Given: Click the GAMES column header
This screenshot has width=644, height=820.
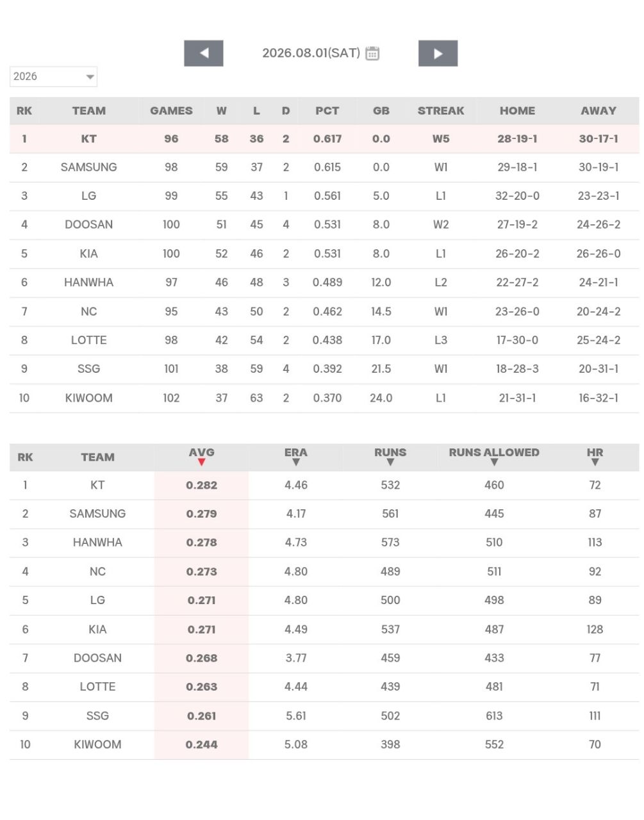Looking at the screenshot, I should tap(171, 111).
